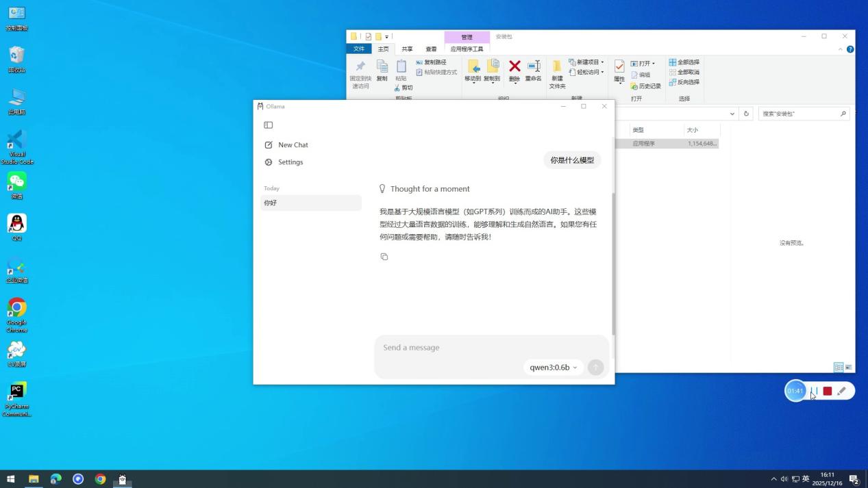The height and width of the screenshot is (488, 868).
Task: Open the 查看 ribbon tab
Action: (431, 49)
